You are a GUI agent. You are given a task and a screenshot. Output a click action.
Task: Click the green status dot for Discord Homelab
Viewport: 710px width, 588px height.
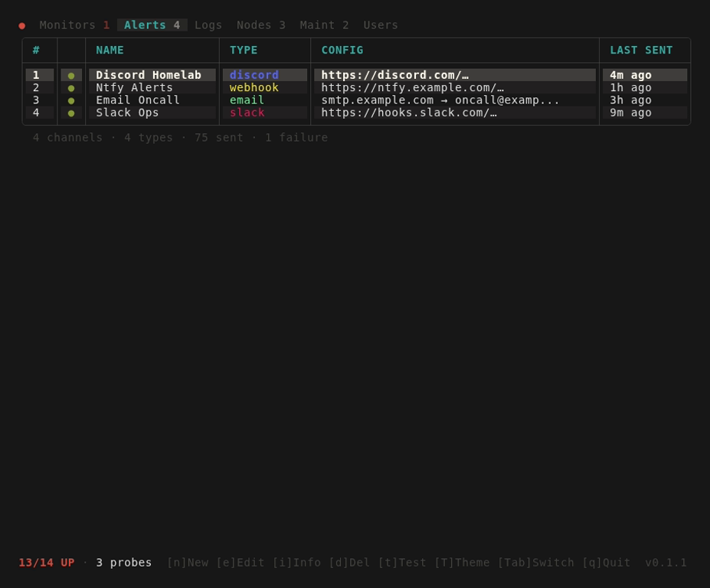[x=71, y=76]
